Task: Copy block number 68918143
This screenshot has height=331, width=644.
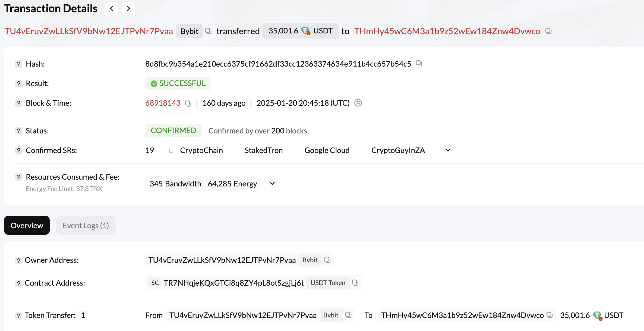Action: (188, 103)
